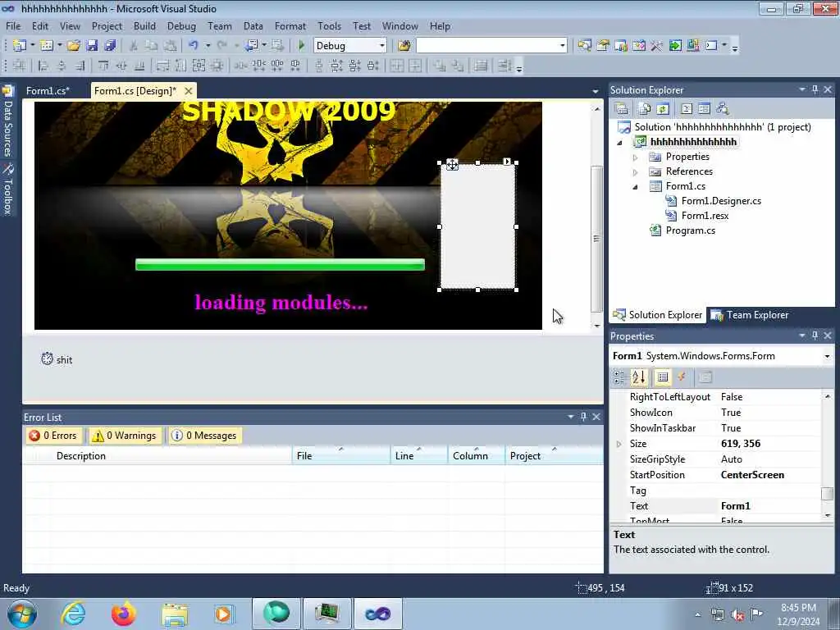Click Align Lefts in the layout toolbar
The width and height of the screenshot is (840, 630).
click(43, 66)
